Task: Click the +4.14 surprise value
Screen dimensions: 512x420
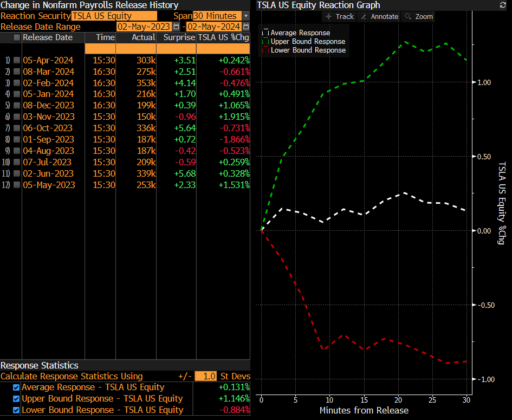Action: coord(185,83)
